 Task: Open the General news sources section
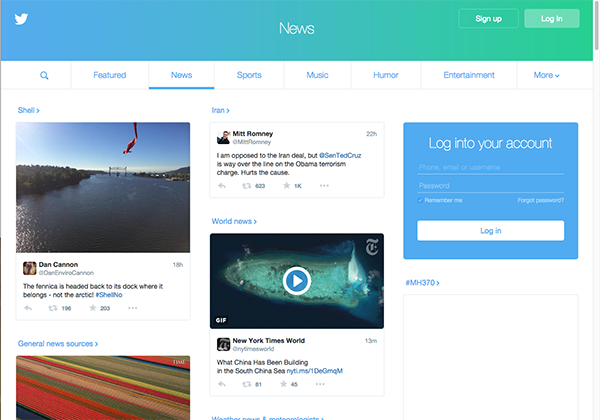tap(58, 343)
